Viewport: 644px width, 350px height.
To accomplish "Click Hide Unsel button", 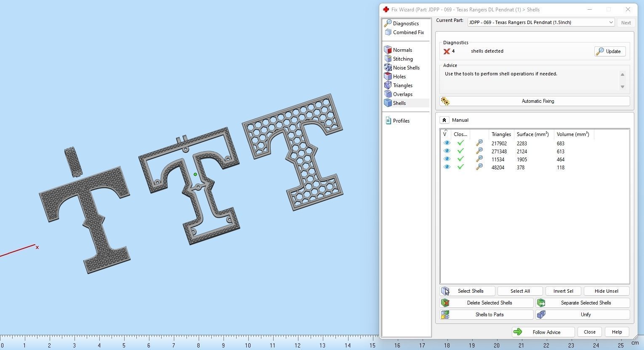I will coord(607,291).
